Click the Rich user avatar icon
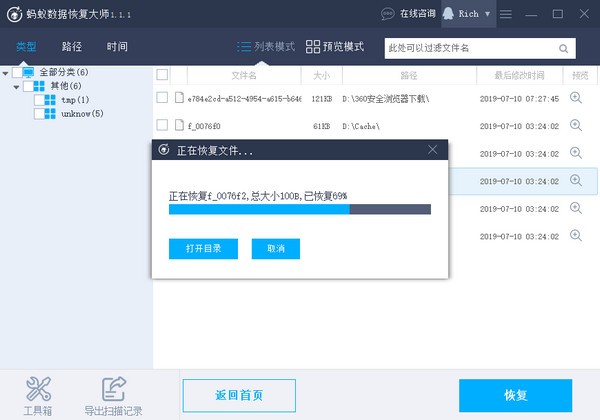The height and width of the screenshot is (420, 600). tap(448, 14)
